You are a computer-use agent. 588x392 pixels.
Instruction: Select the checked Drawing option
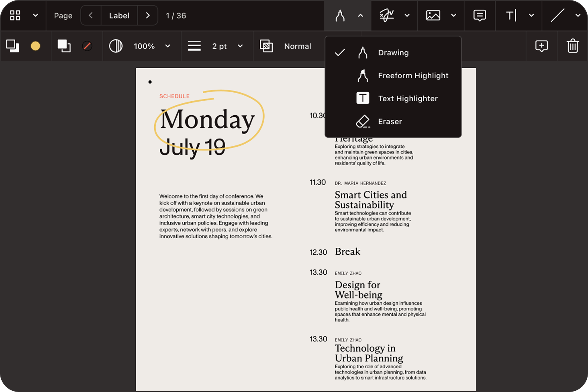[x=393, y=53]
